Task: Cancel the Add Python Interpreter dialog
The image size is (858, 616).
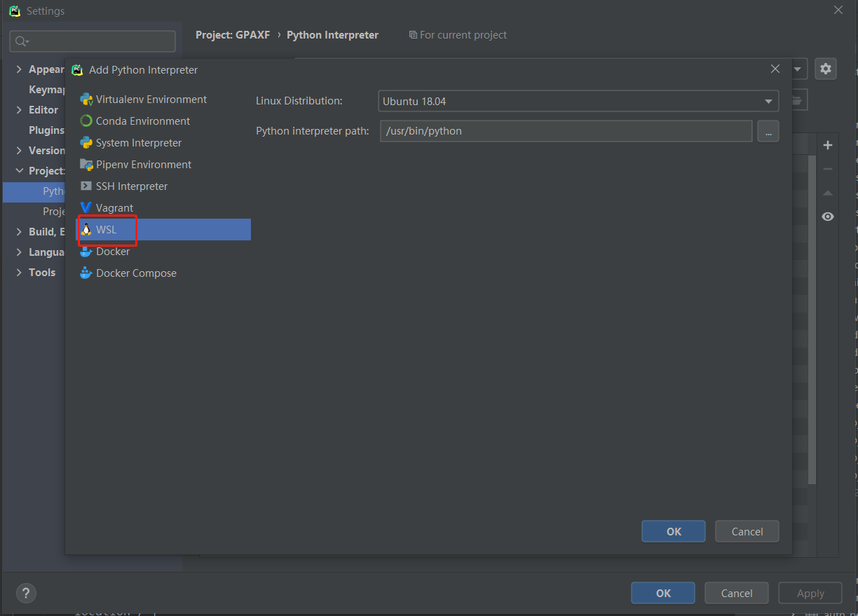Action: point(747,531)
